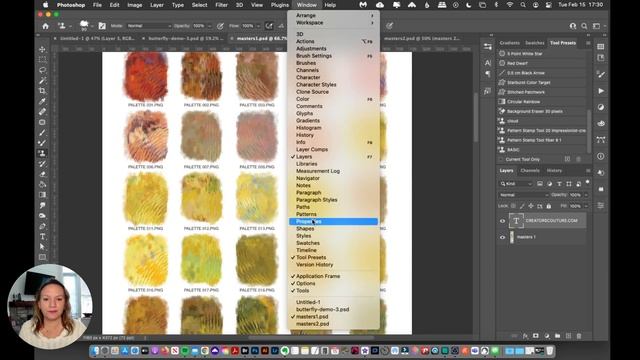Select the Pen tool
The image size is (640, 360).
point(42,226)
